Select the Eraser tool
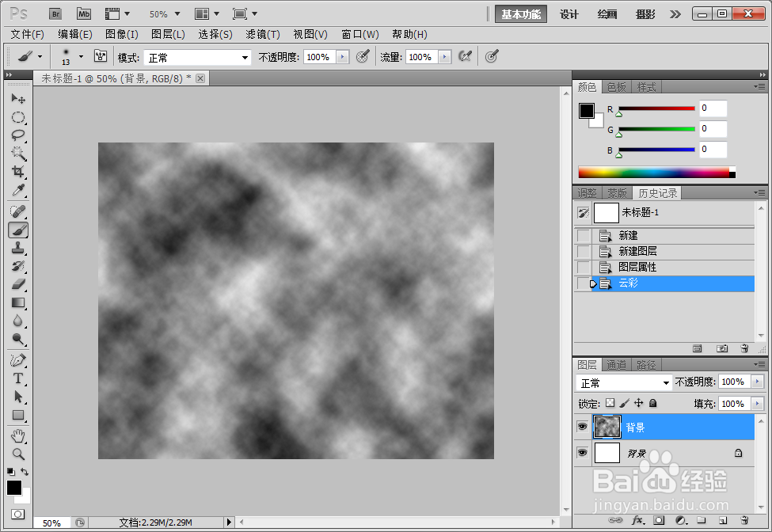The height and width of the screenshot is (532, 772). [18, 284]
